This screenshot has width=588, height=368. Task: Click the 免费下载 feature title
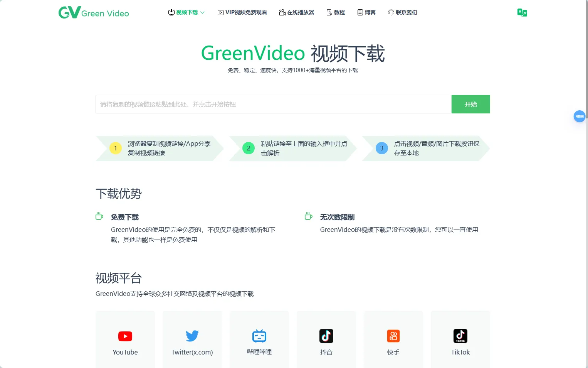(125, 217)
